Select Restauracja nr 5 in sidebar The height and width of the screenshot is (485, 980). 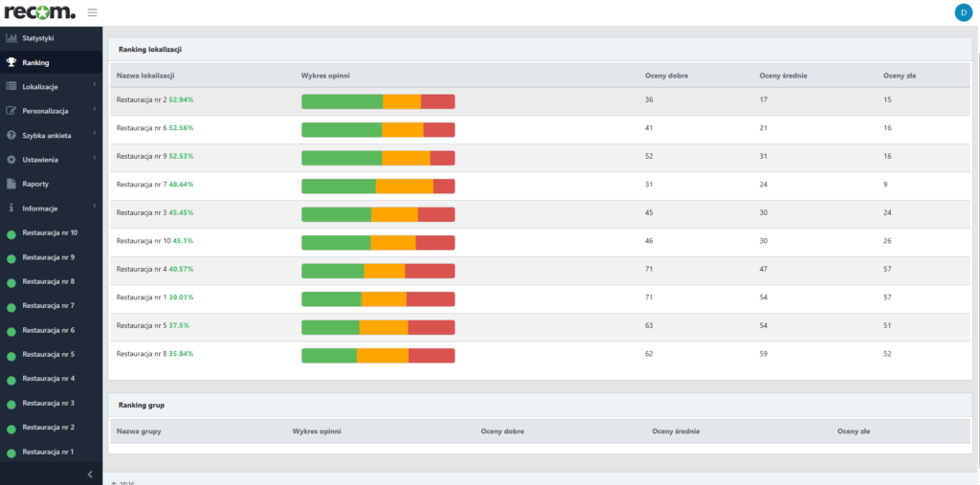click(x=48, y=355)
